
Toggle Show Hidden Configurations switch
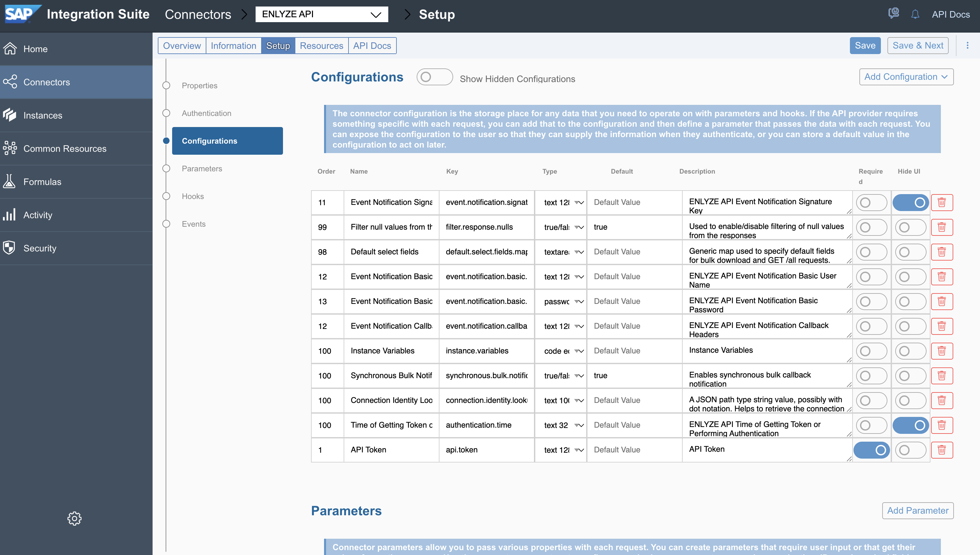pyautogui.click(x=434, y=77)
